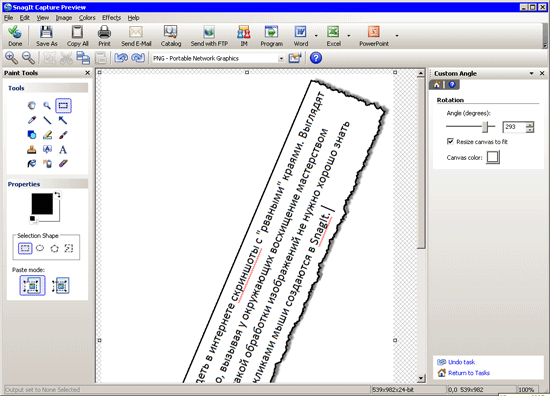
Task: Choose the second Paste mode option
Action: pos(61,286)
